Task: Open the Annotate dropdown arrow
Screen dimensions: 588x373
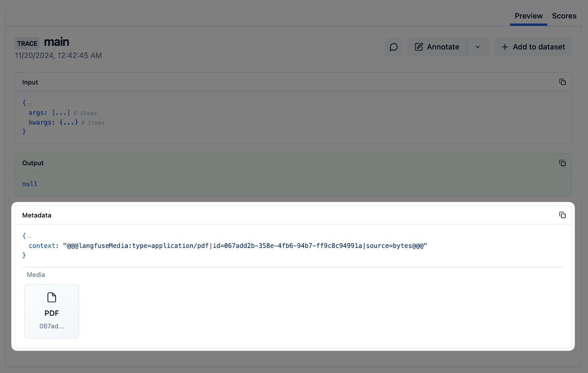Action: 478,47
